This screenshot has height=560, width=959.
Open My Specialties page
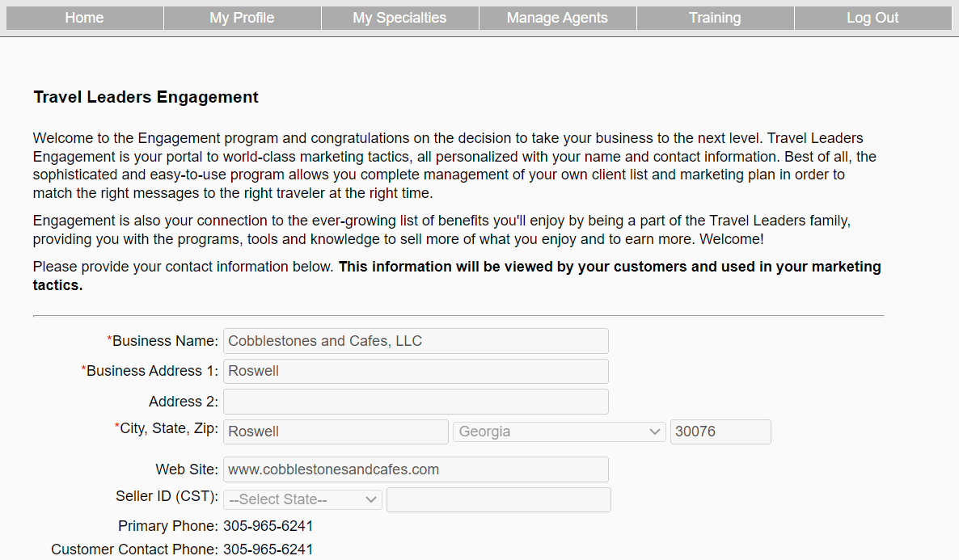tap(400, 18)
